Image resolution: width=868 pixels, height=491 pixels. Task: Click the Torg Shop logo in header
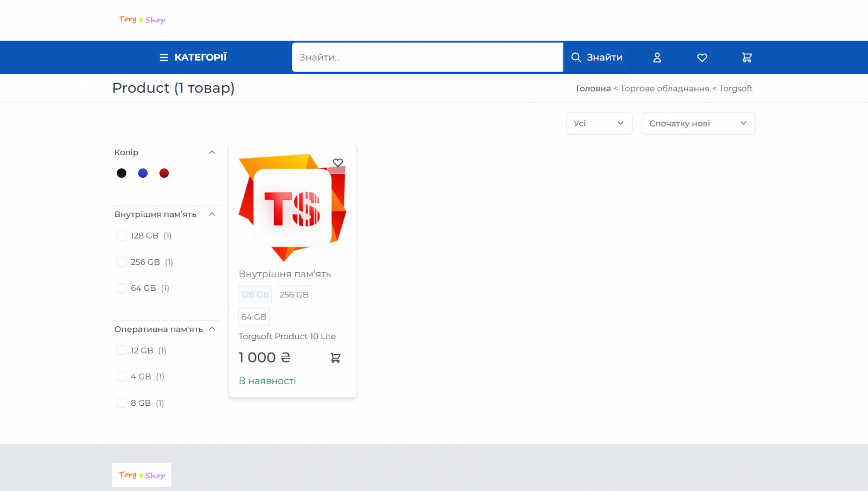coord(142,20)
